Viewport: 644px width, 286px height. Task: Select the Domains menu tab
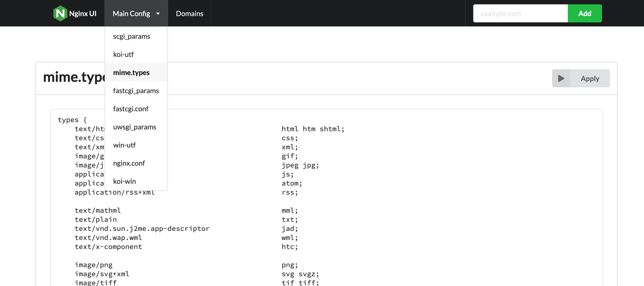189,13
